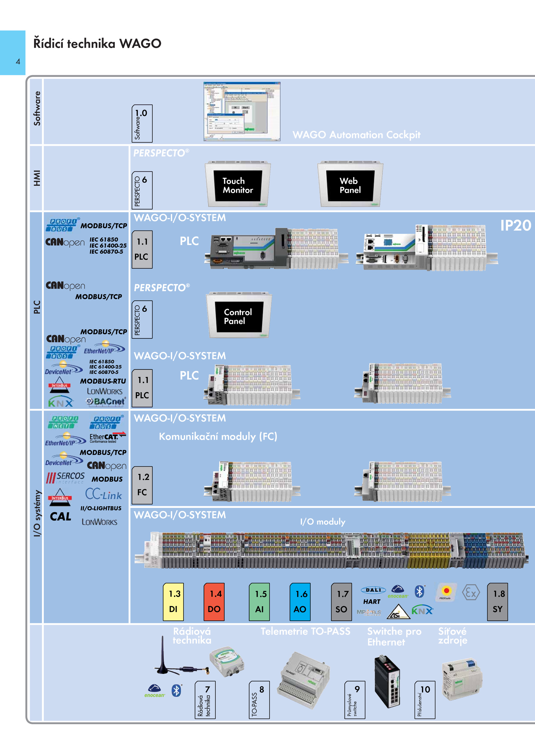
Task: Click the PROFINET green logo
Action: coord(63,422)
